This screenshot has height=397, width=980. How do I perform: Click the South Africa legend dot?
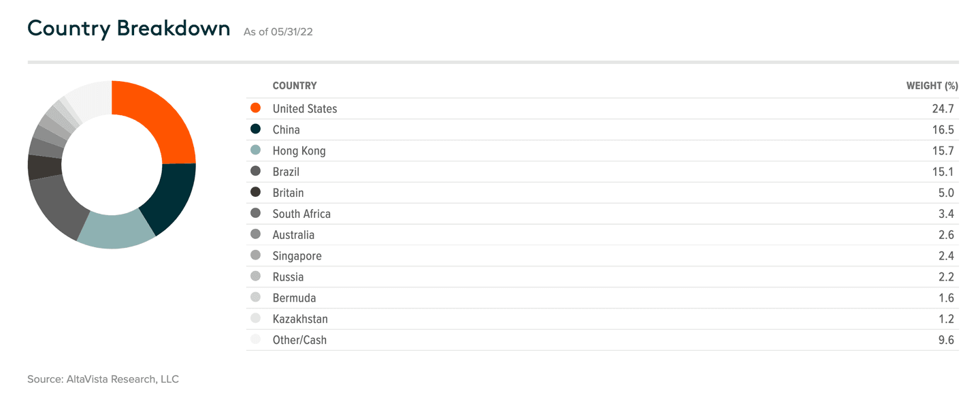point(256,214)
